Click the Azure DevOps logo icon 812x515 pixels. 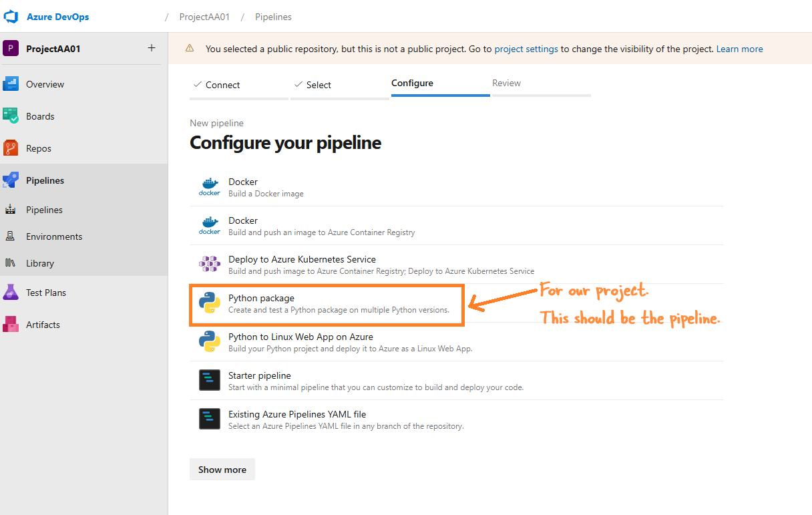tap(11, 17)
